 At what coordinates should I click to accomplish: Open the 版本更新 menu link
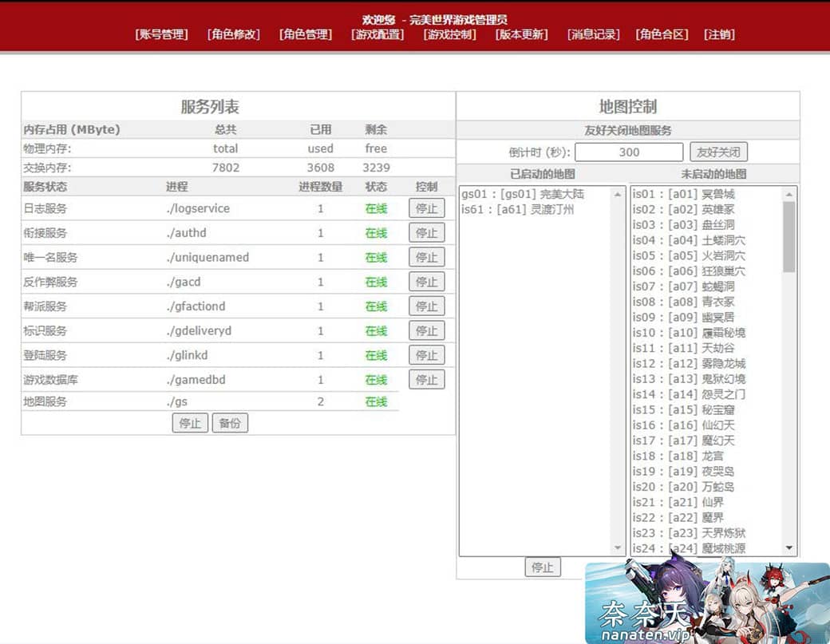[521, 34]
